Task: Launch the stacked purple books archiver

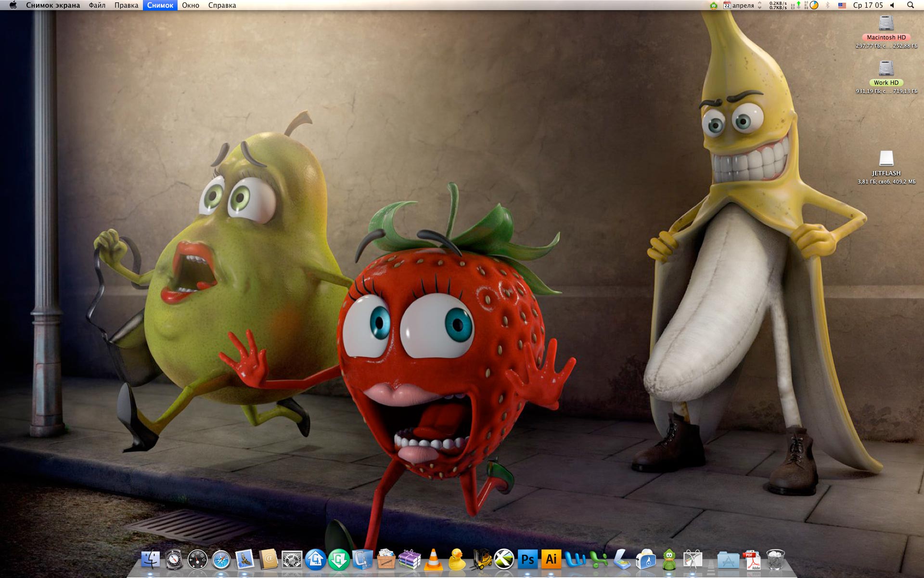Action: tap(410, 560)
